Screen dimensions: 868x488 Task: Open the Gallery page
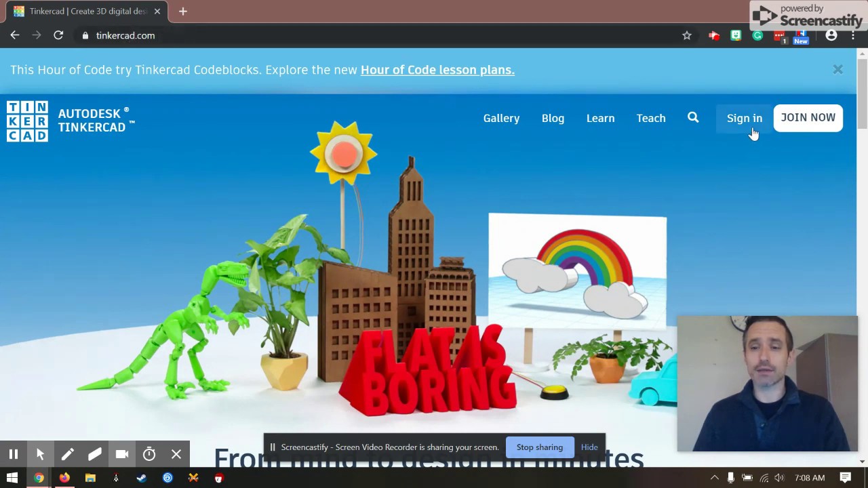[x=501, y=118]
